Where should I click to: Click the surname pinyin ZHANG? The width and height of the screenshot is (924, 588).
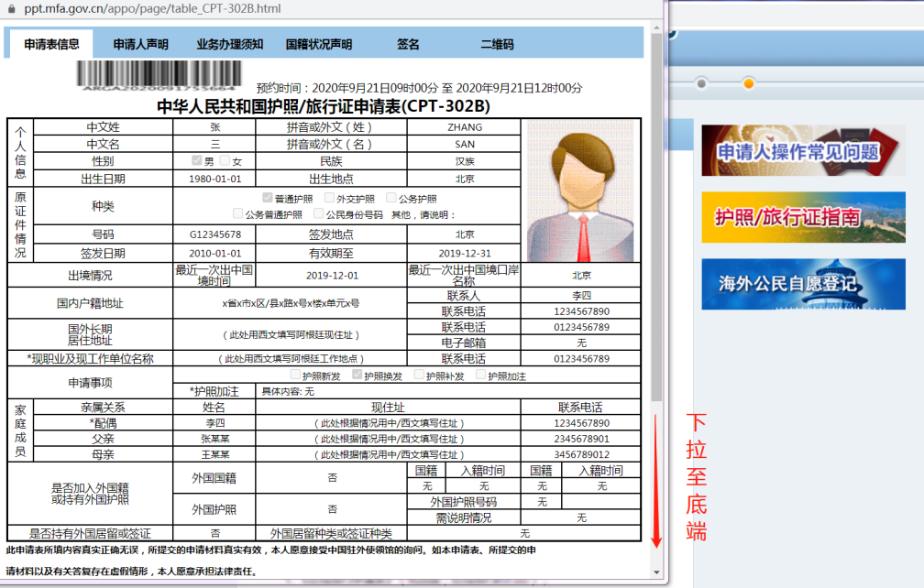465,127
